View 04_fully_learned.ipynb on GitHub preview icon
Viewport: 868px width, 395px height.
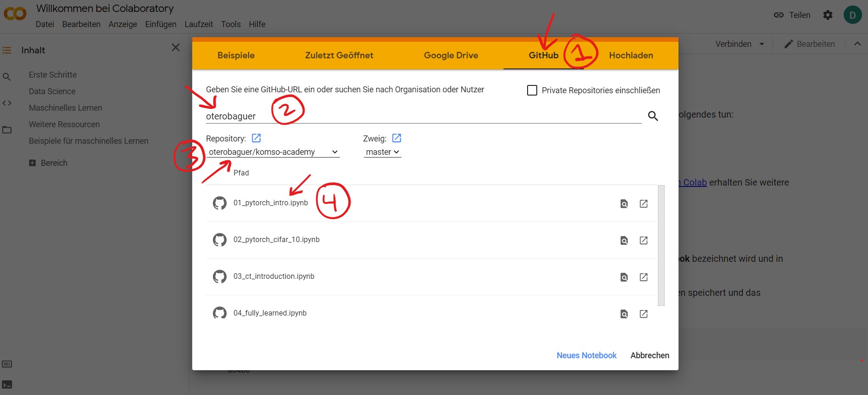(624, 314)
